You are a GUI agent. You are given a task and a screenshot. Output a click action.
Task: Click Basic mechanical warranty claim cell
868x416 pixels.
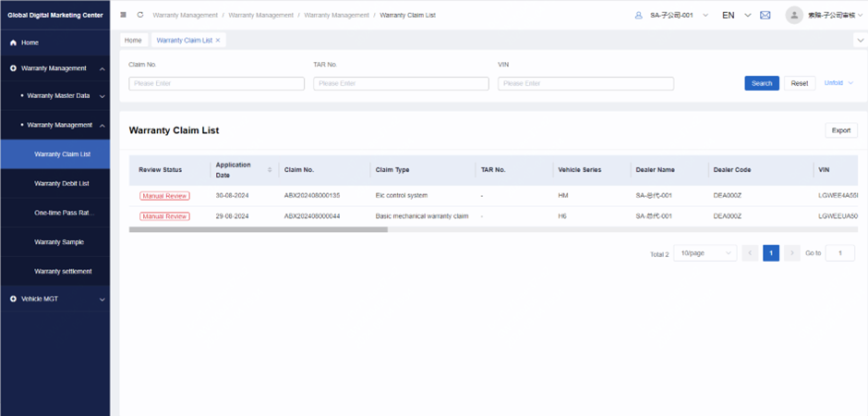point(422,216)
